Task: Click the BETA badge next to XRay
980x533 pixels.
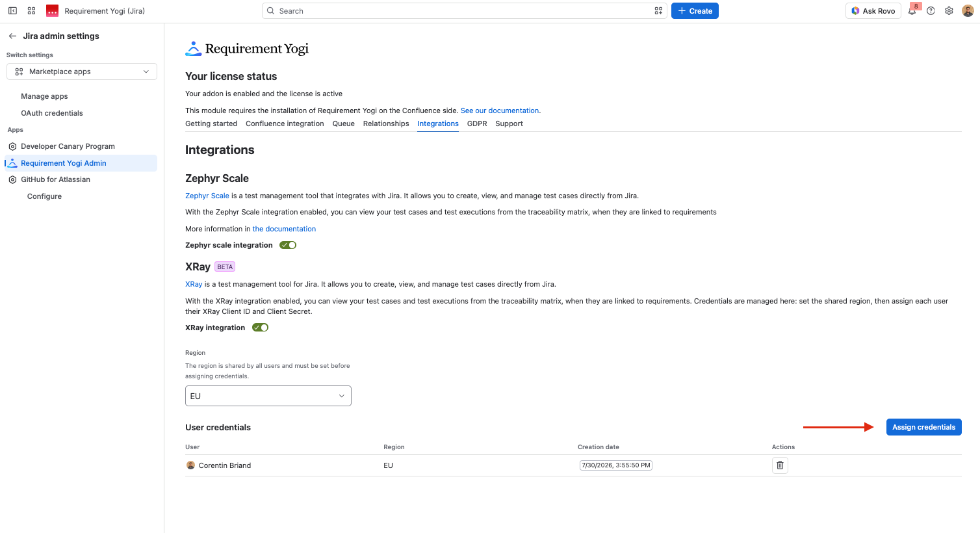Action: [225, 267]
